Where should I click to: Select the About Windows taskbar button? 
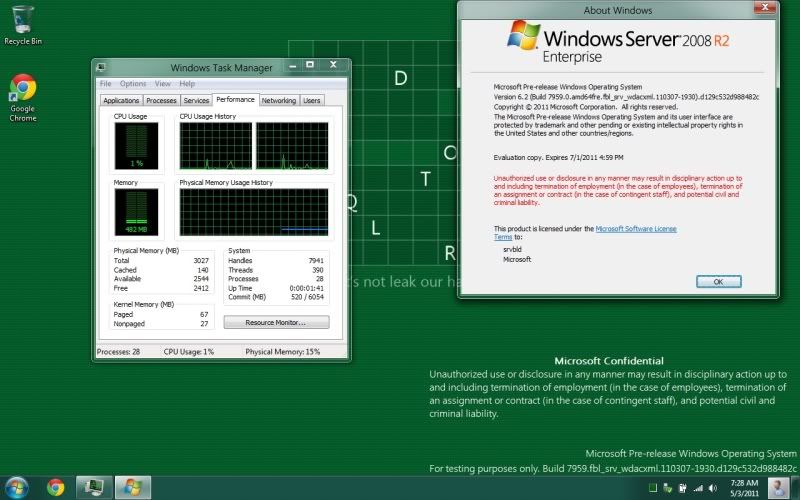tap(133, 488)
